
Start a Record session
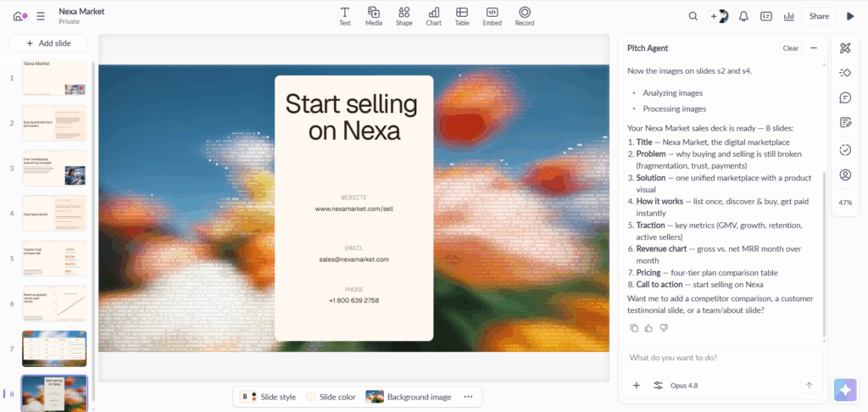point(524,16)
